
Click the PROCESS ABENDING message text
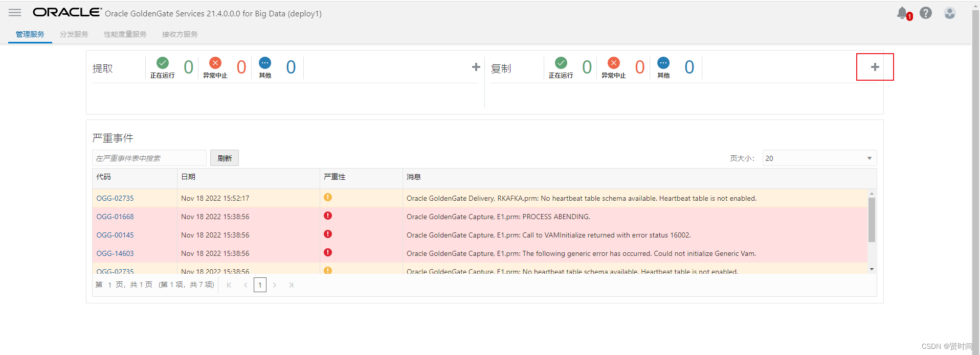(498, 217)
